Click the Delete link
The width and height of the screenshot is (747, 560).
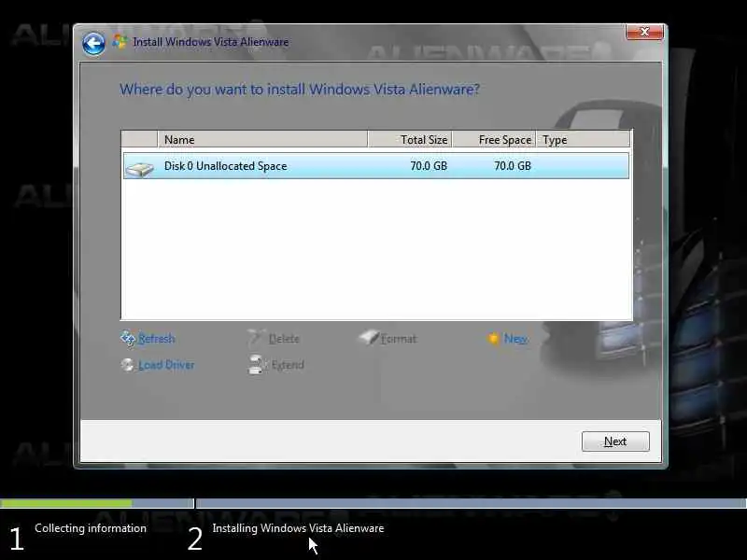pos(284,339)
